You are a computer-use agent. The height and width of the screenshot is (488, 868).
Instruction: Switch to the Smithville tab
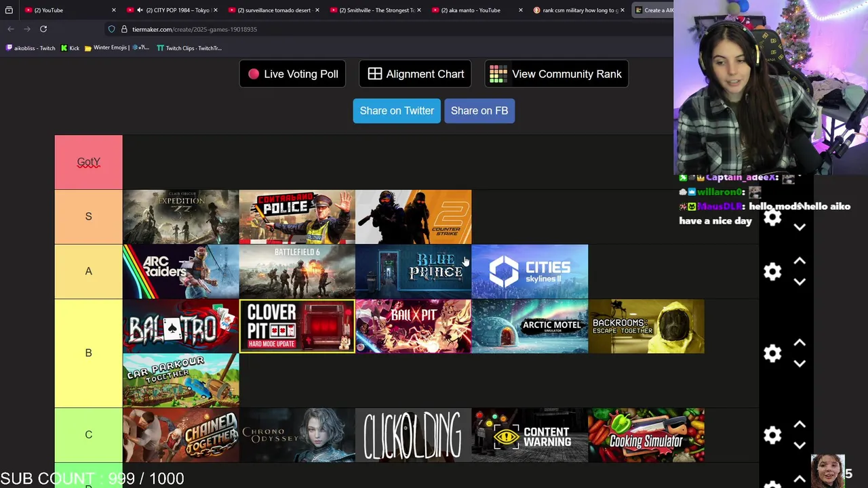click(x=376, y=10)
